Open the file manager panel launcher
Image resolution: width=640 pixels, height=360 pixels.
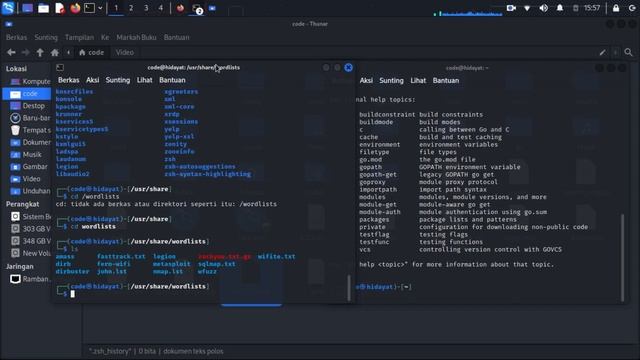pyautogui.click(x=43, y=8)
